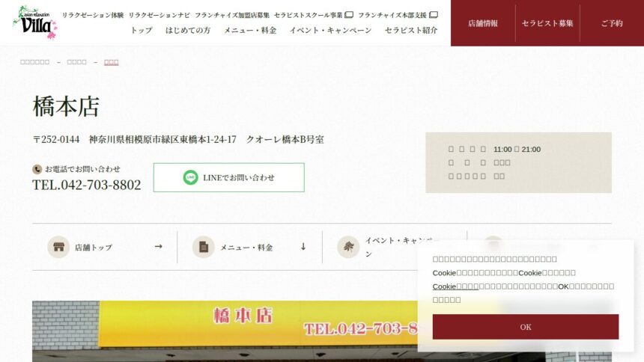Screen dimensions: 644x362
Task: Select the 店舗情報 tab in red header
Action: [x=482, y=23]
